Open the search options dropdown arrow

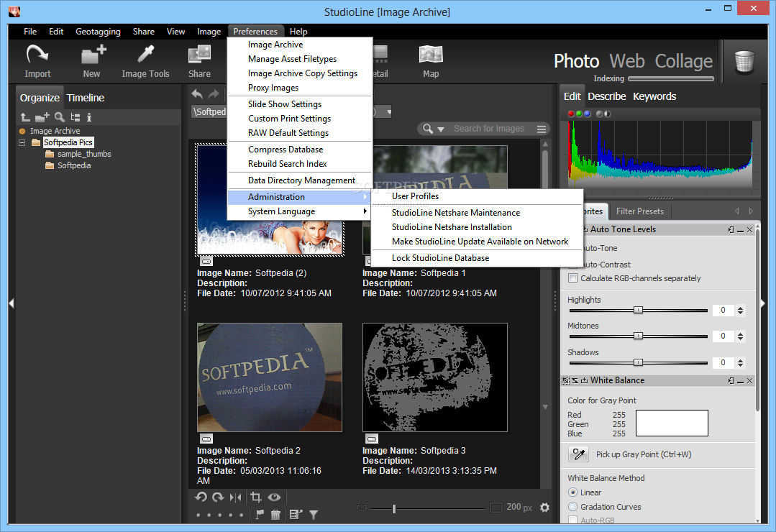440,129
